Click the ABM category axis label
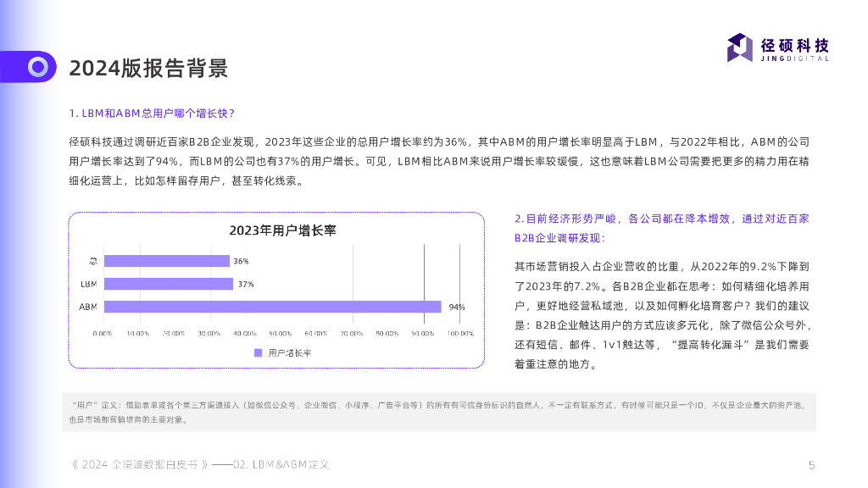868x488 pixels. pos(88,307)
